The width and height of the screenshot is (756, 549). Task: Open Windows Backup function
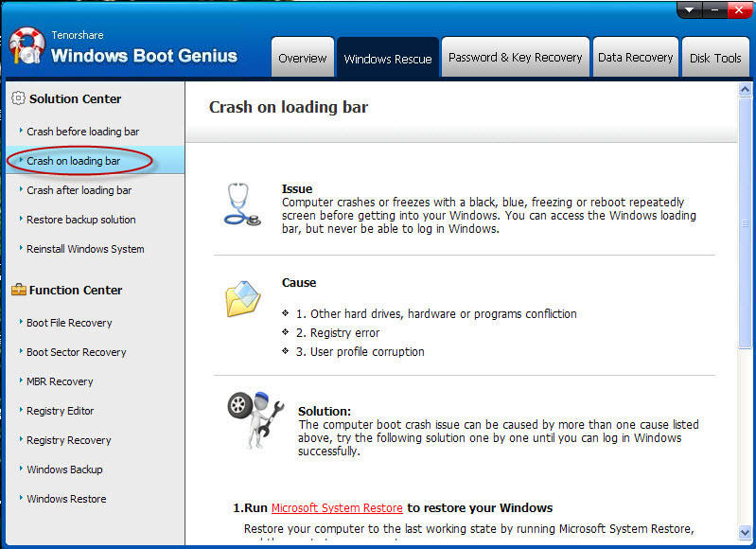64,469
